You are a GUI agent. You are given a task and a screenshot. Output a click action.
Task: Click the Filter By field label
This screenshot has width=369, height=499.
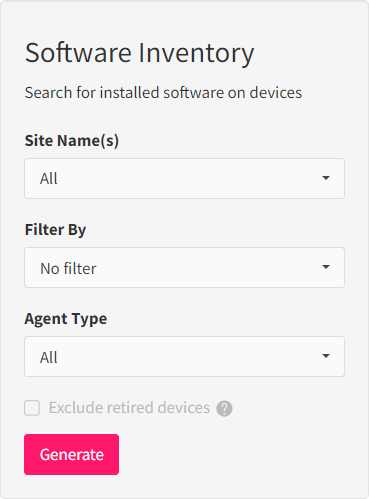tap(55, 230)
